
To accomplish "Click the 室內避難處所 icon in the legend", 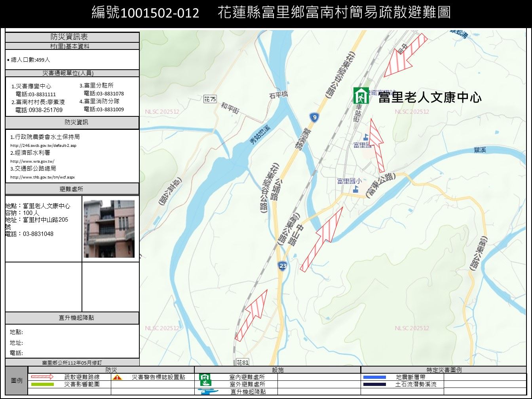I will pyautogui.click(x=205, y=378).
